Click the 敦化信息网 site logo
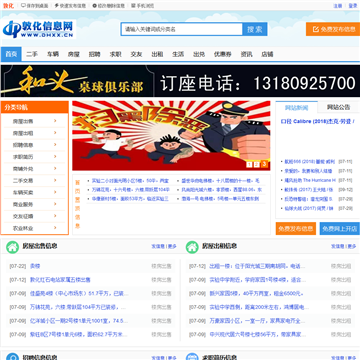 [39, 29]
